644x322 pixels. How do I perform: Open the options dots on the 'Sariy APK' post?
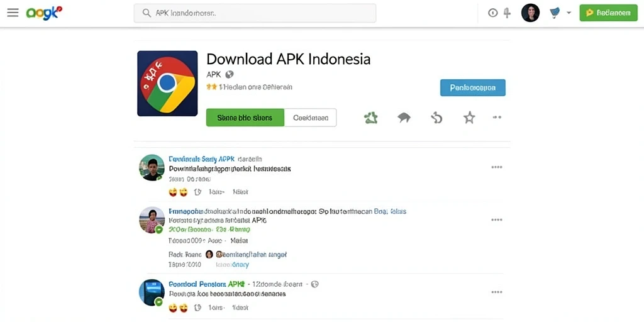pyautogui.click(x=497, y=167)
